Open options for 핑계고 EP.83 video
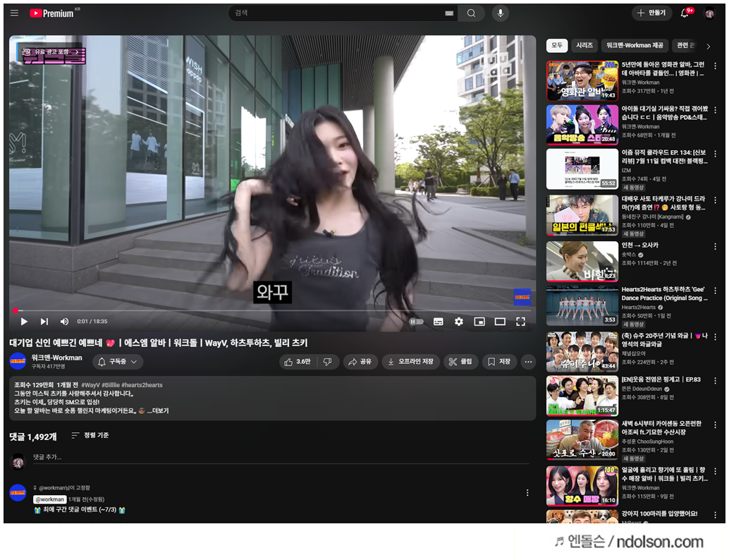The height and width of the screenshot is (560, 729). click(x=715, y=380)
